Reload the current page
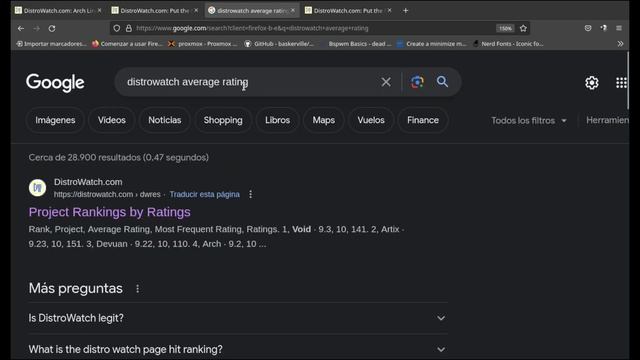 click(52, 28)
